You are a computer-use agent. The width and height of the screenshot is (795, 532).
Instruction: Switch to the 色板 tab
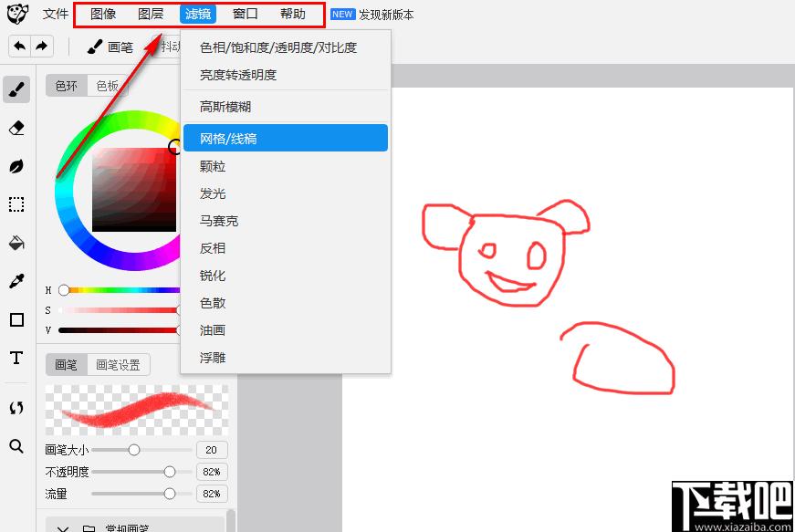(x=108, y=86)
